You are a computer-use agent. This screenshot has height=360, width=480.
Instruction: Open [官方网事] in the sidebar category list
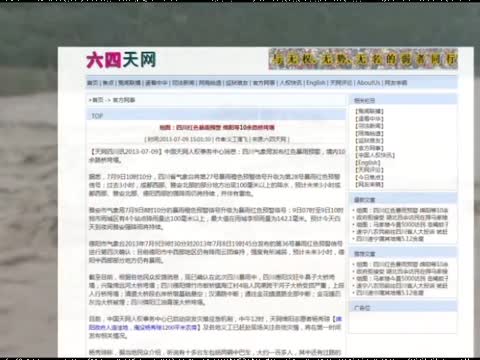(x=369, y=148)
